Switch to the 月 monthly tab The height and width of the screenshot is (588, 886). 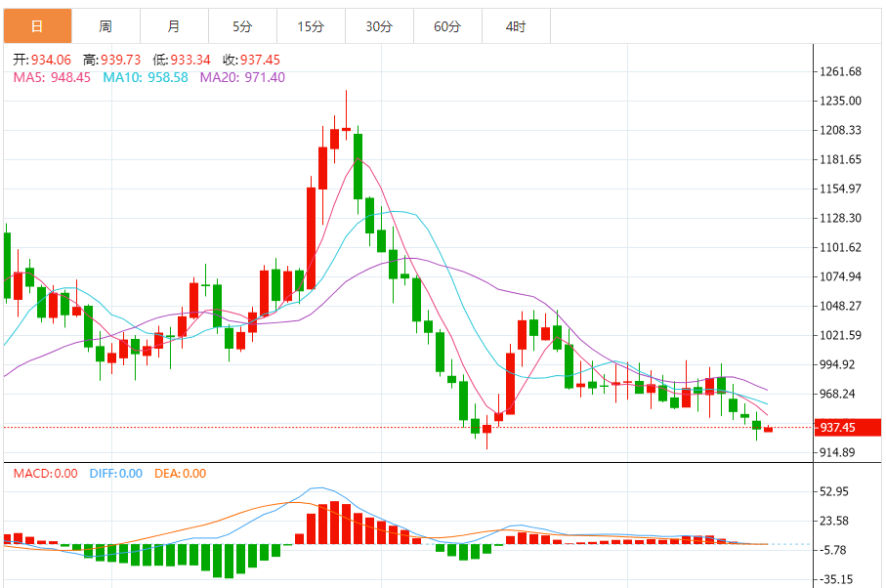coord(174,26)
